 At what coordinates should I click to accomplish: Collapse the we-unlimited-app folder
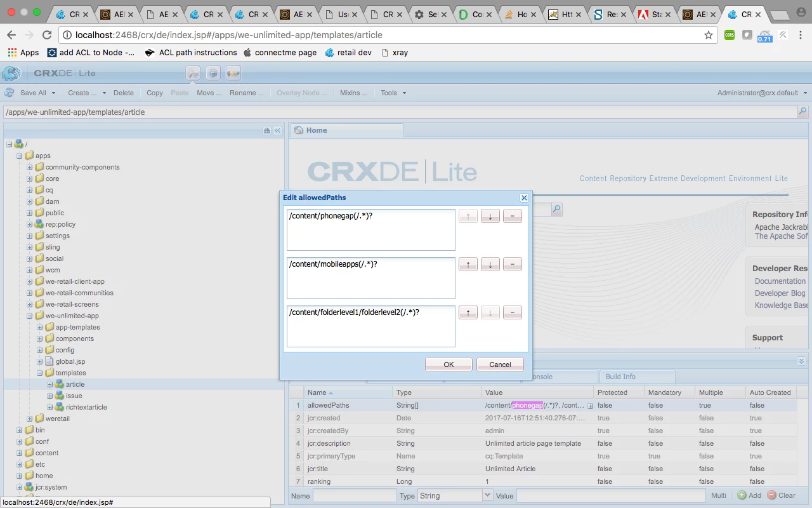30,316
